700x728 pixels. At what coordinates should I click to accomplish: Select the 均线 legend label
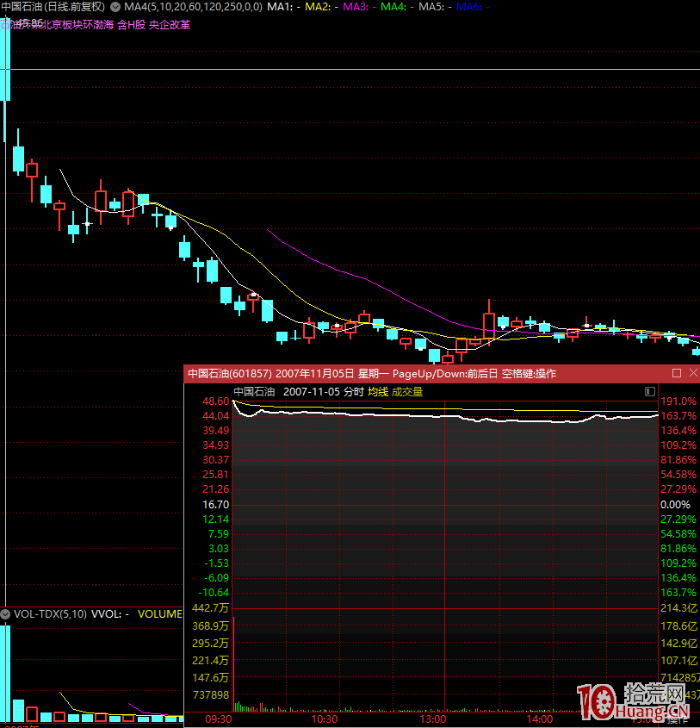coord(378,391)
